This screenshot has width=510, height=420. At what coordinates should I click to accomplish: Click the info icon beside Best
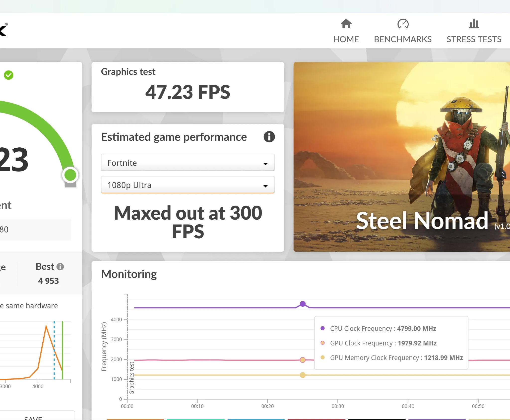tap(60, 267)
